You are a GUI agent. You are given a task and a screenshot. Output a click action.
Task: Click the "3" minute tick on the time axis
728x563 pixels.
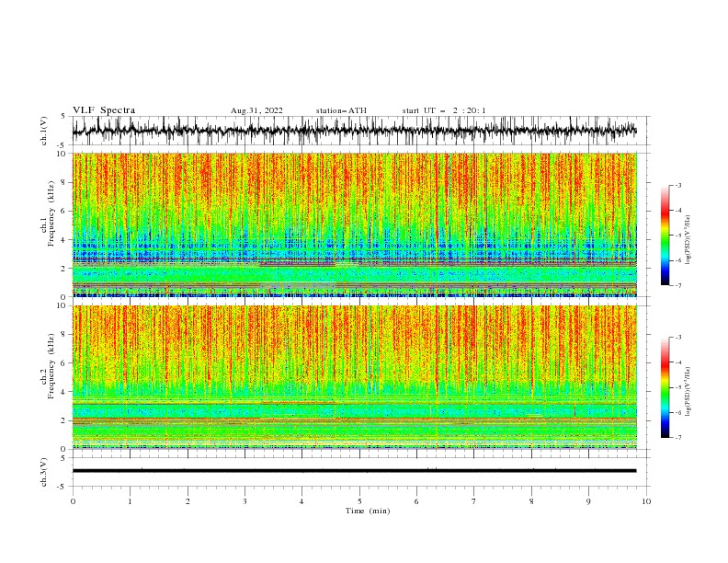pos(245,501)
